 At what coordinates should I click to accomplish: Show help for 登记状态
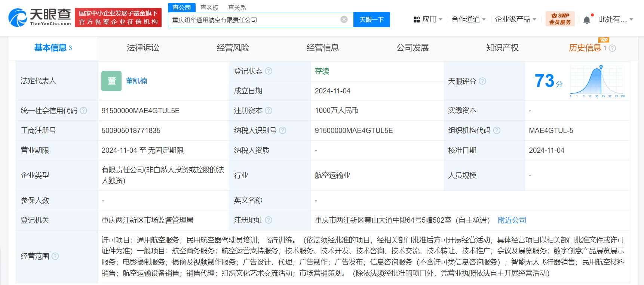pos(269,71)
